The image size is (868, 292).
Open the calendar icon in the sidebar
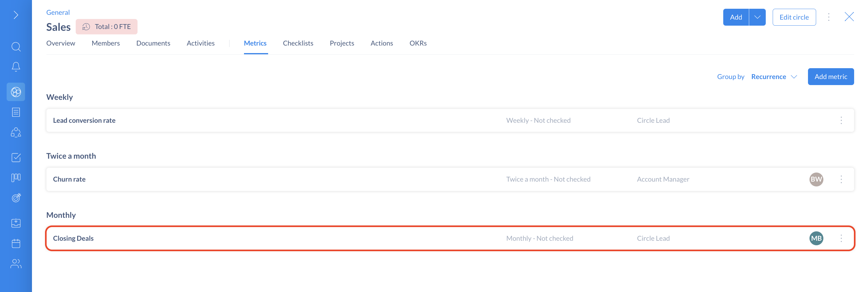pos(16,243)
